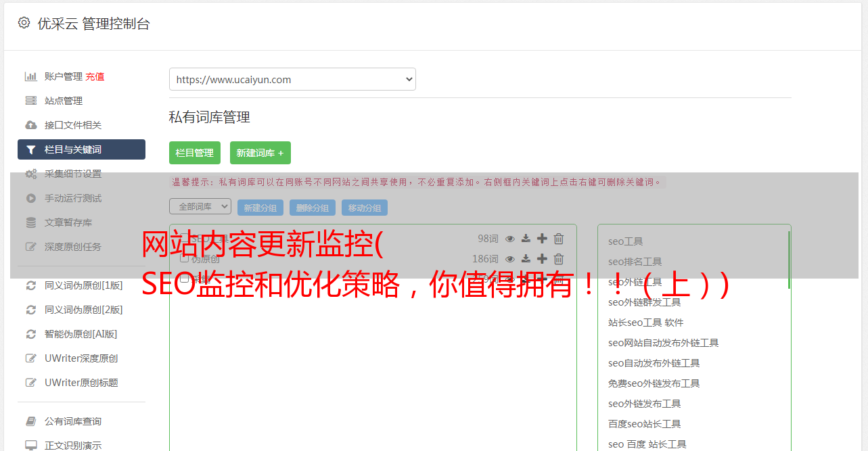Select keyword seo工具 in the list
This screenshot has height=451, width=868.
pos(626,241)
